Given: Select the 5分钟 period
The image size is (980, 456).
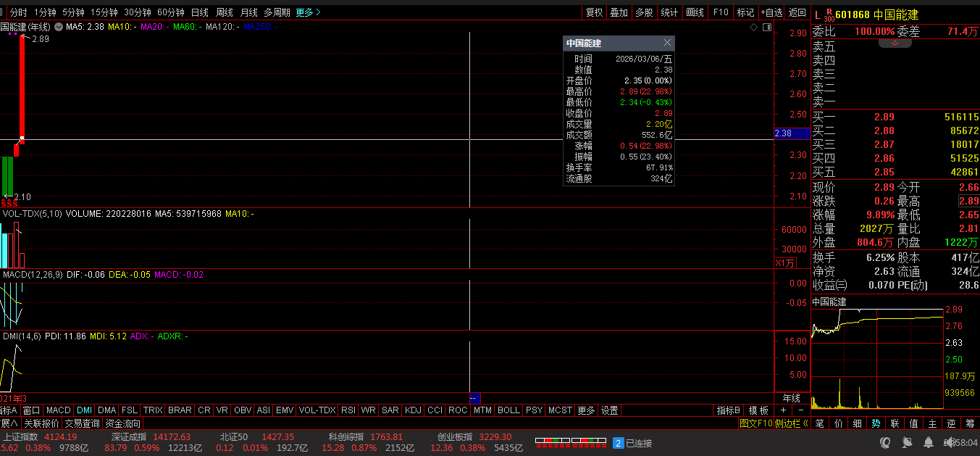Looking at the screenshot, I should (73, 12).
